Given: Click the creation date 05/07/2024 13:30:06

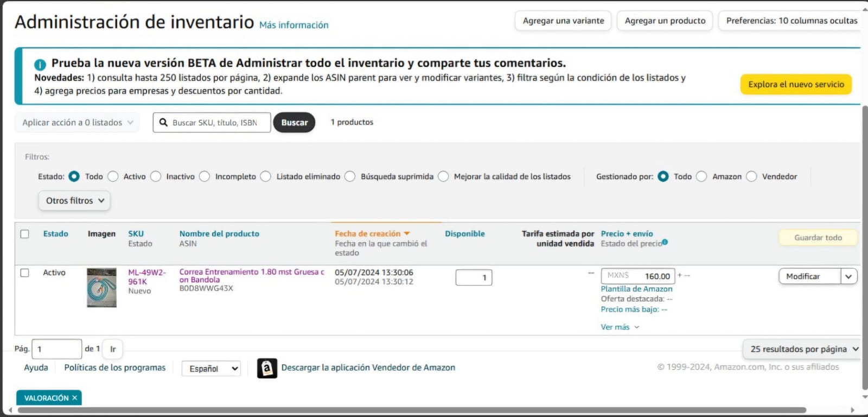Looking at the screenshot, I should point(374,273).
